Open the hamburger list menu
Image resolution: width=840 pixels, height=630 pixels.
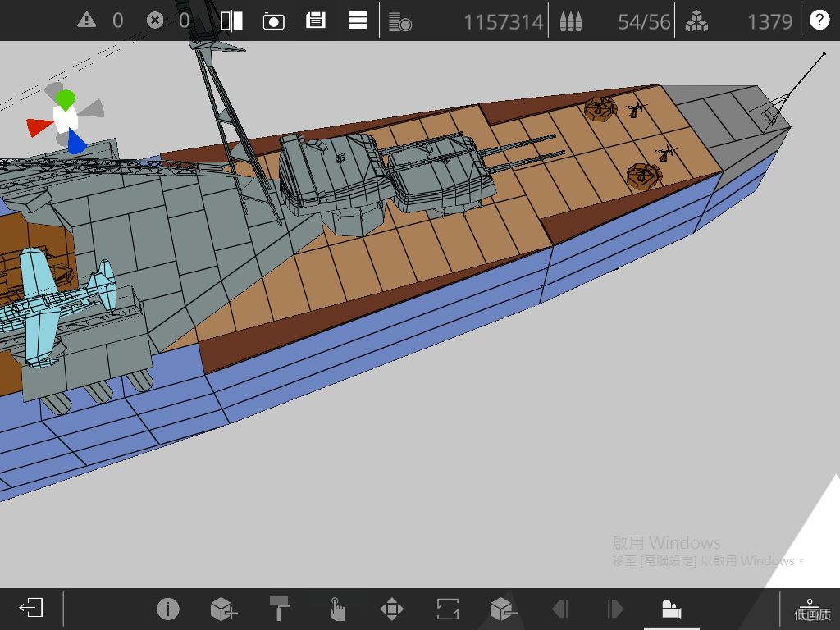pyautogui.click(x=358, y=21)
